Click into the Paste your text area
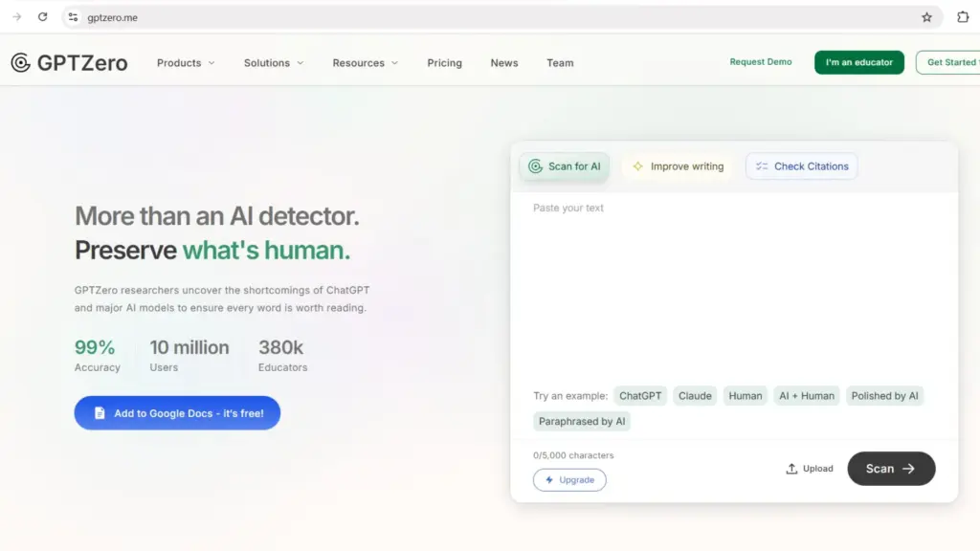Screen dimensions: 980x551 734,287
